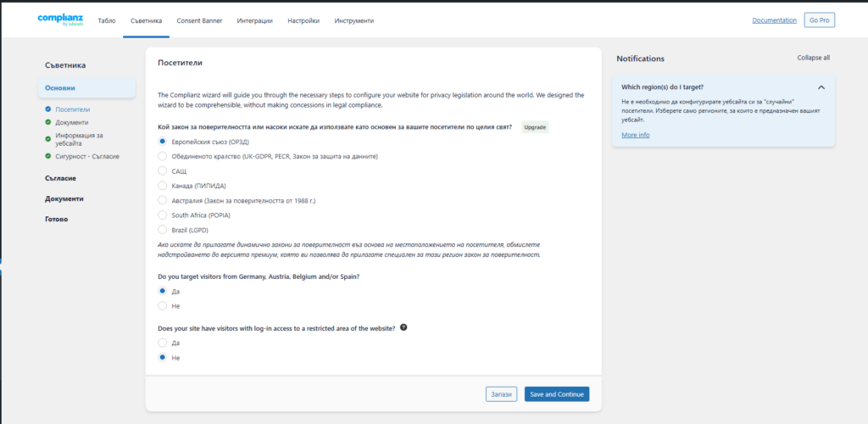Click the Save and Continue button
Viewport: 868px width, 424px height.
pos(557,394)
